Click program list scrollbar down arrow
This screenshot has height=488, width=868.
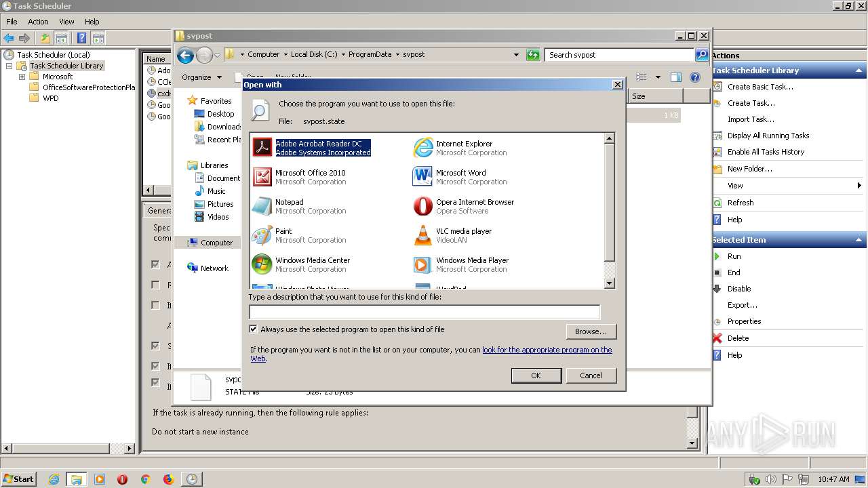[x=609, y=284]
